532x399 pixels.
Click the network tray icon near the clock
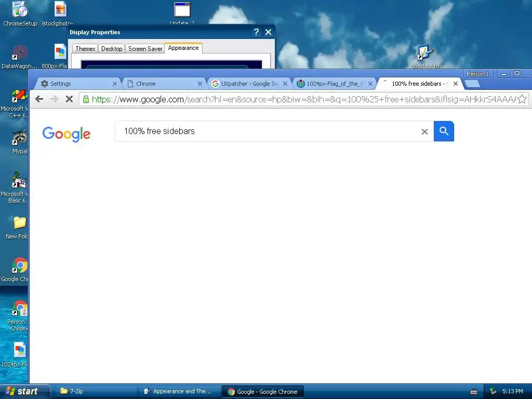point(493,392)
